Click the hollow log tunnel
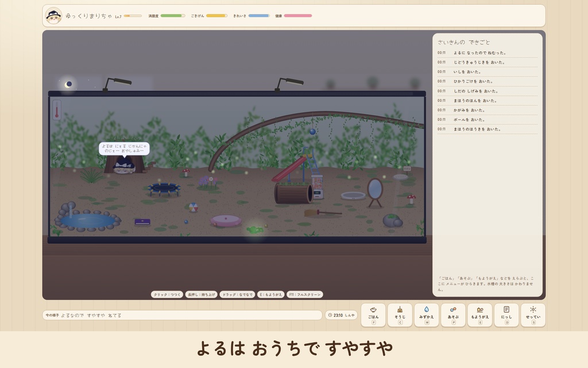The height and width of the screenshot is (368, 588). tap(293, 194)
